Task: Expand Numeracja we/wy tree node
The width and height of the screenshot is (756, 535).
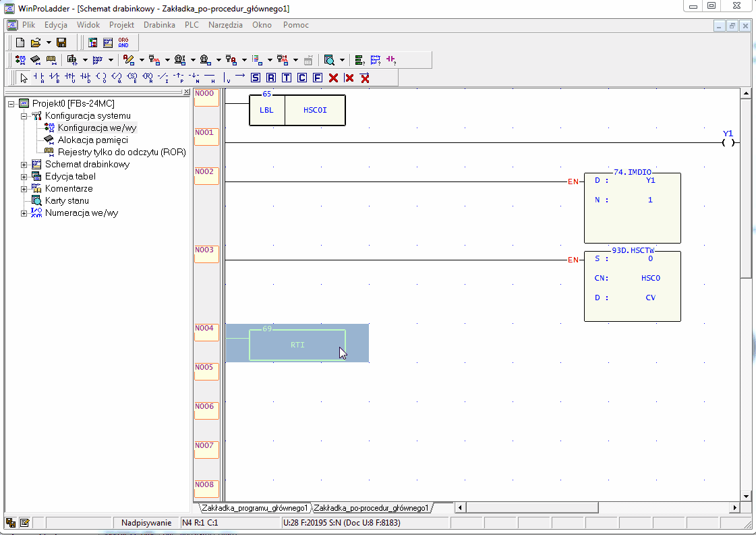Action: pos(24,213)
